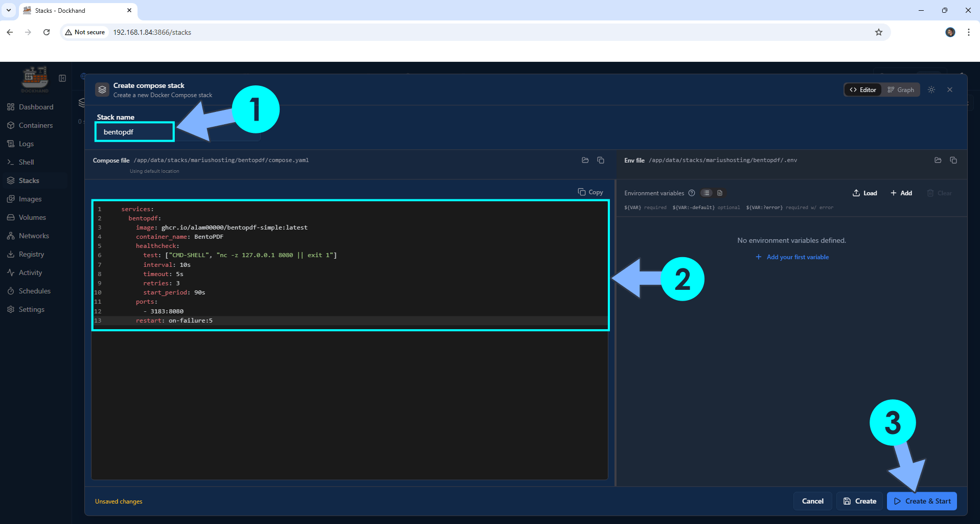This screenshot has width=980, height=524.
Task: Open Containers from the sidebar
Action: 35,125
